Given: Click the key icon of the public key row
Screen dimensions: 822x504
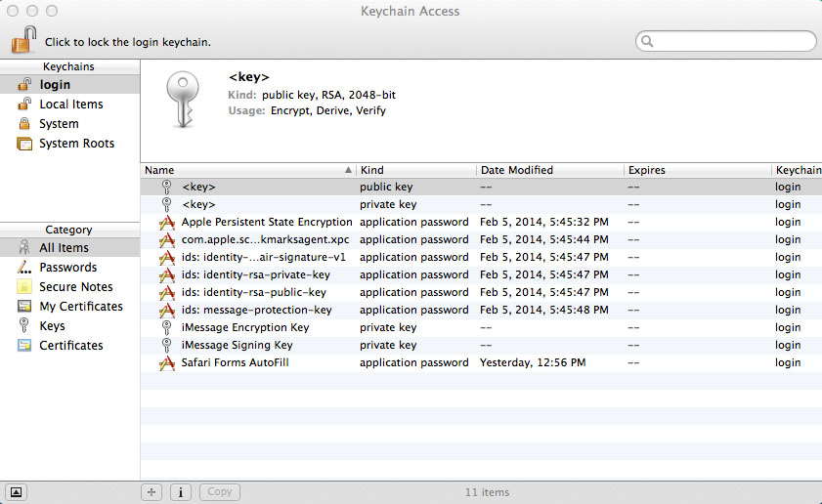Looking at the screenshot, I should click(x=167, y=187).
